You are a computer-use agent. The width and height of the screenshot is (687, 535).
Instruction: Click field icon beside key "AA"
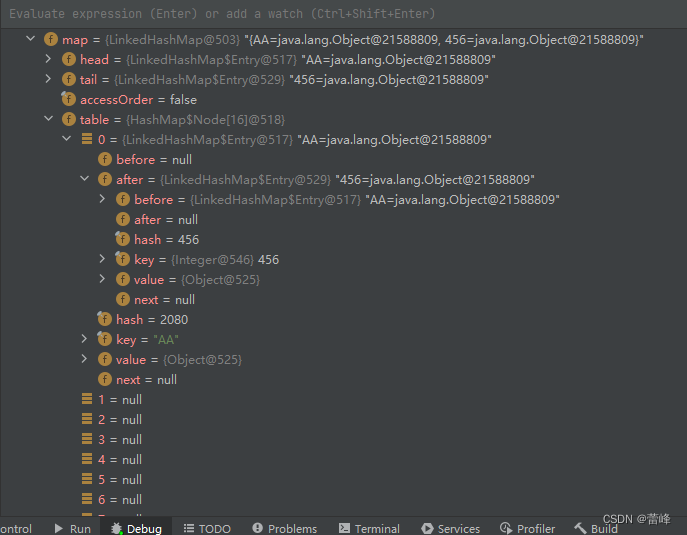point(104,339)
